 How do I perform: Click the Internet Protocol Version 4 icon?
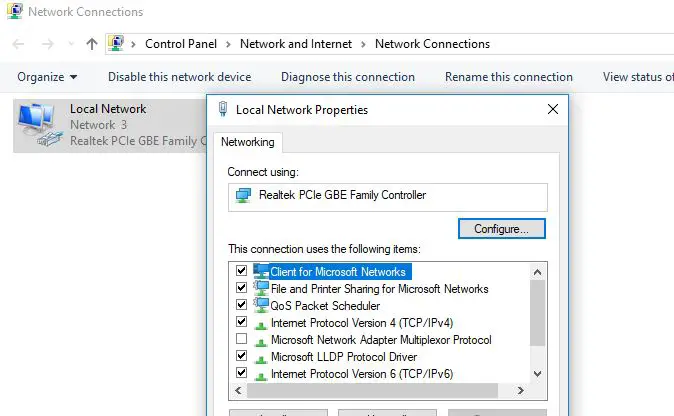tap(262, 323)
